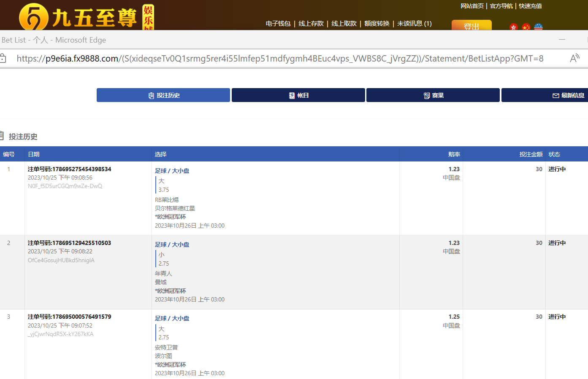
Task: Click 足球 / 大小盘 in row 3
Action: [x=172, y=318]
